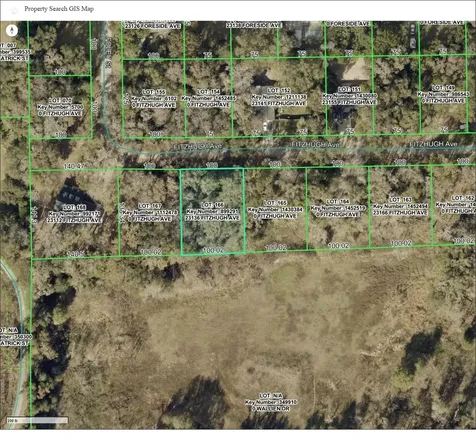The height and width of the screenshot is (440, 476).
Task: Click the rightmost 'FITZHUGH Ave' street name
Action: click(433, 144)
